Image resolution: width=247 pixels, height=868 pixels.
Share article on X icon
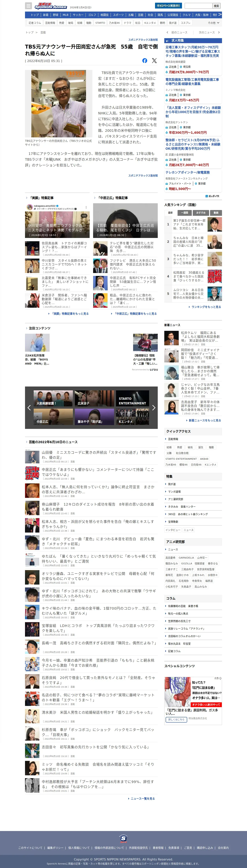(x=154, y=61)
